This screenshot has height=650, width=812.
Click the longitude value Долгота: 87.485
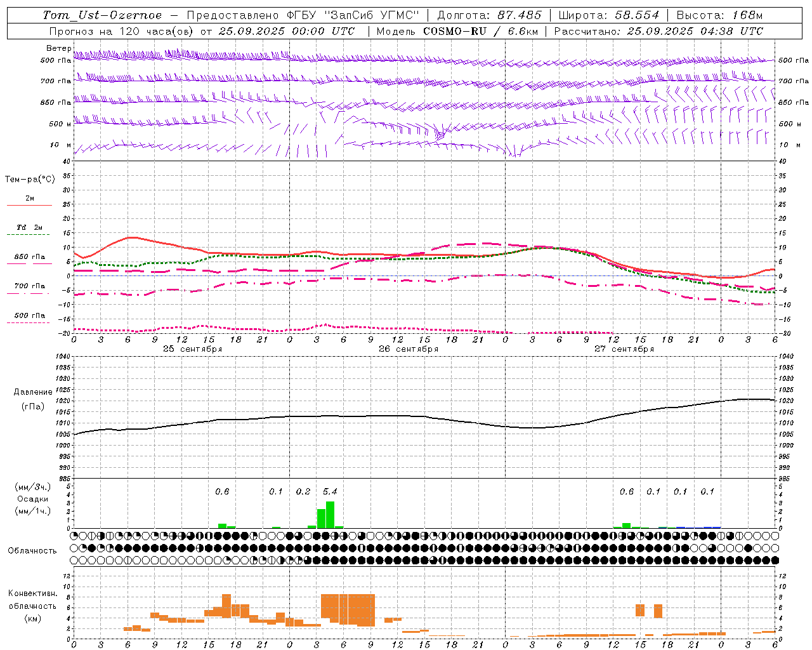point(490,15)
